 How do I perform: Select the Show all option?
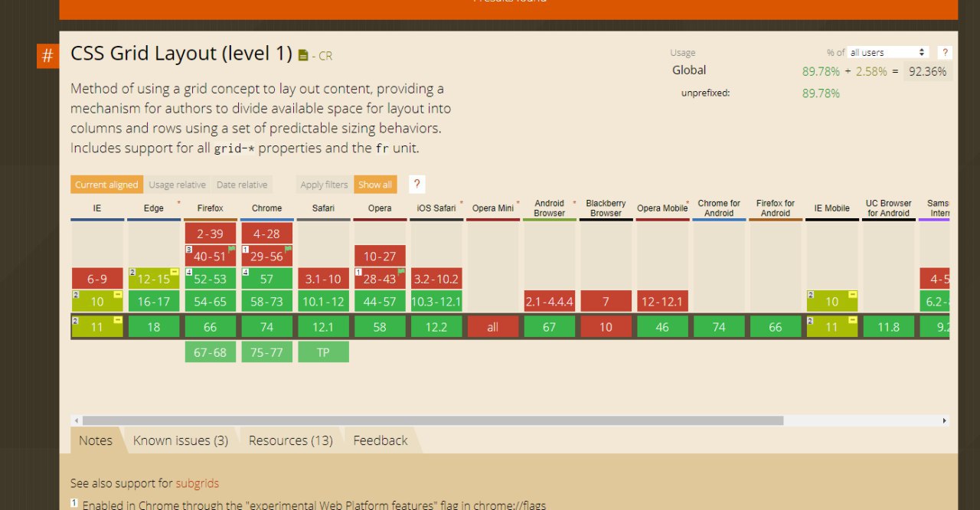click(375, 185)
